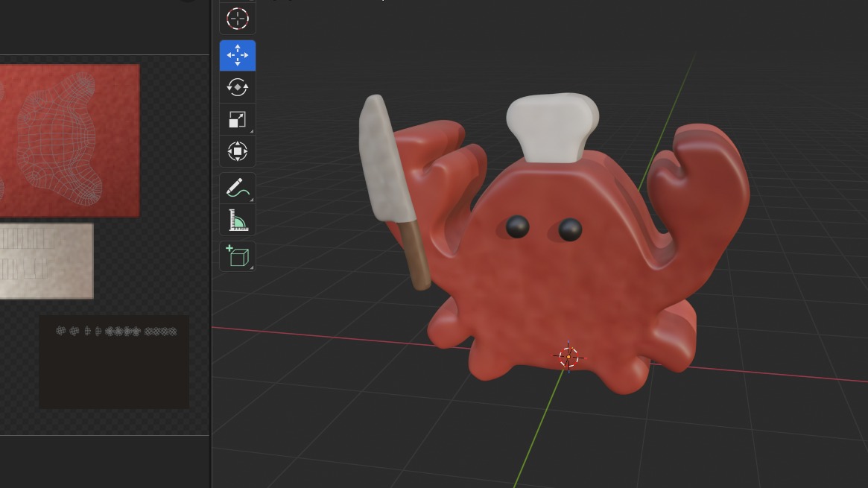Select the Cursor tool
Image resolution: width=868 pixels, height=488 pixels.
point(237,19)
